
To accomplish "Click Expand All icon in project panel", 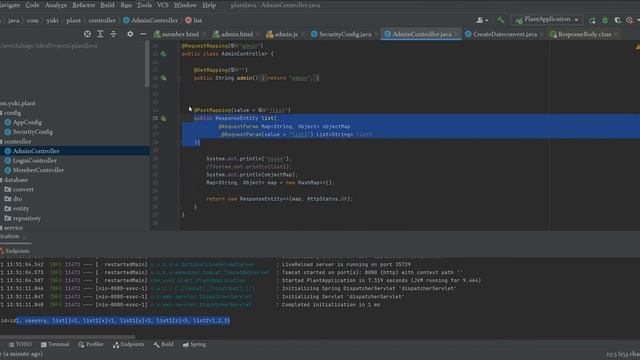I will tap(100, 34).
